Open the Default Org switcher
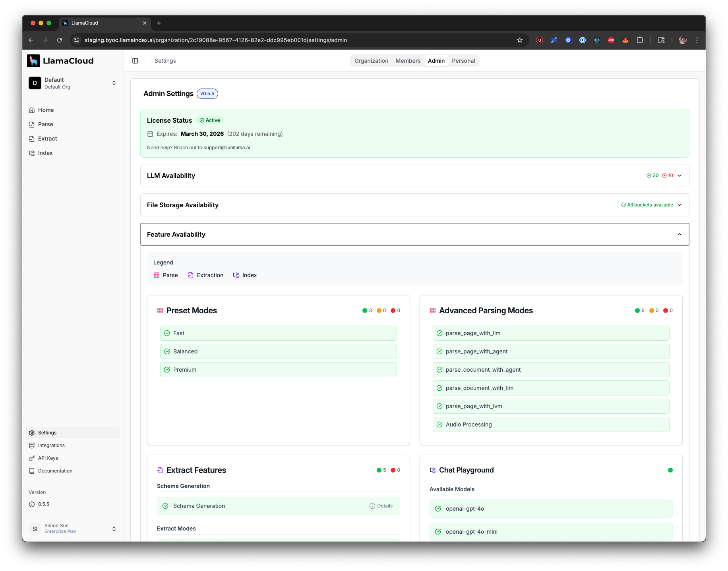 [x=73, y=83]
